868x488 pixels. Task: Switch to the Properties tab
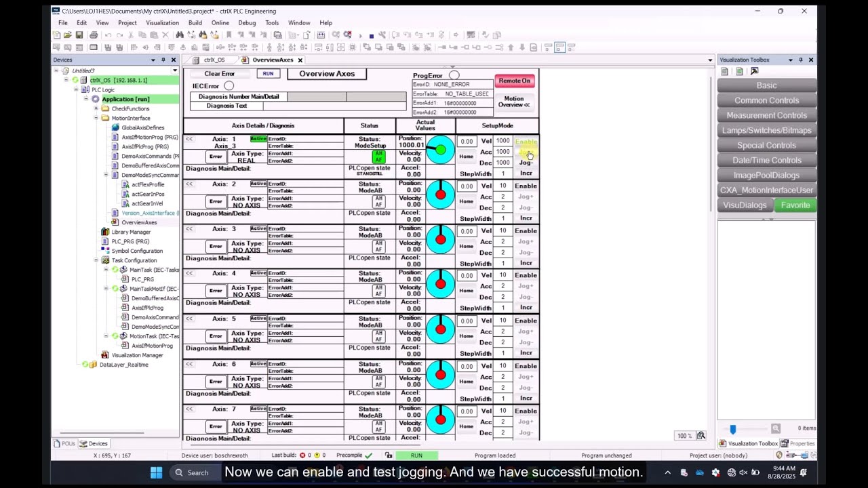click(x=798, y=444)
